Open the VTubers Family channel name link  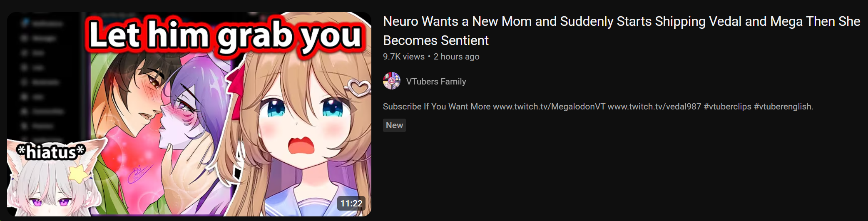(x=436, y=82)
